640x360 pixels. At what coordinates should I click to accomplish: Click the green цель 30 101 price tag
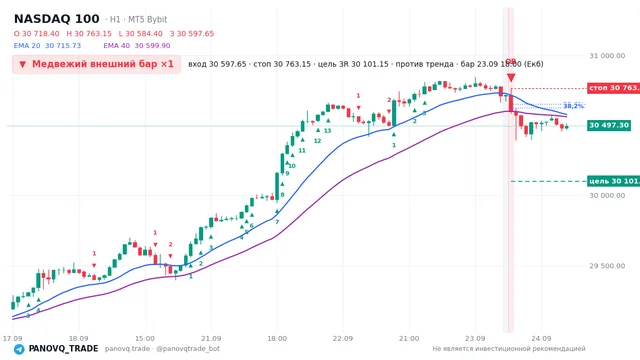point(613,181)
